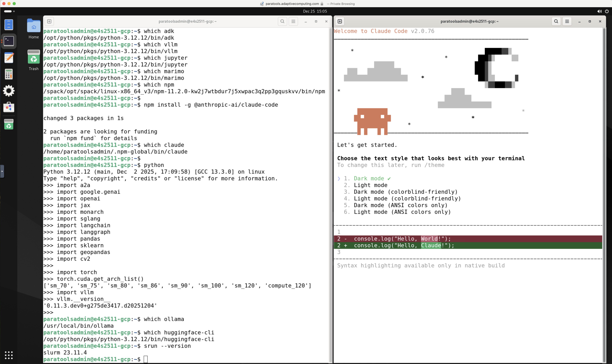Viewport: 612px width, 364px height.
Task: Open new tab in left terminal
Action: (49, 21)
